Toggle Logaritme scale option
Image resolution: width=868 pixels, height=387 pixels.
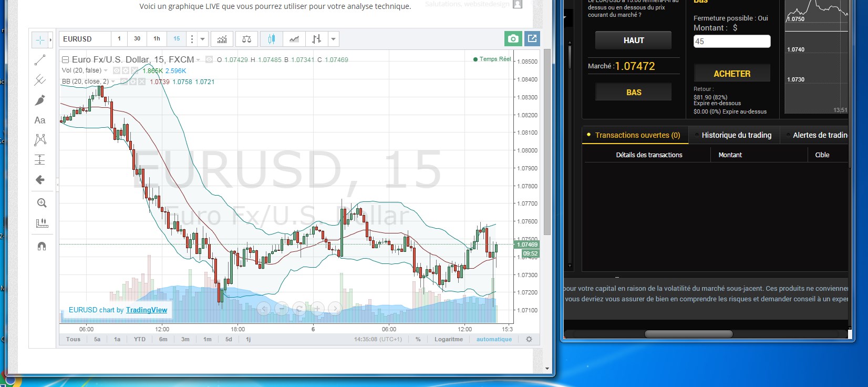coord(448,339)
